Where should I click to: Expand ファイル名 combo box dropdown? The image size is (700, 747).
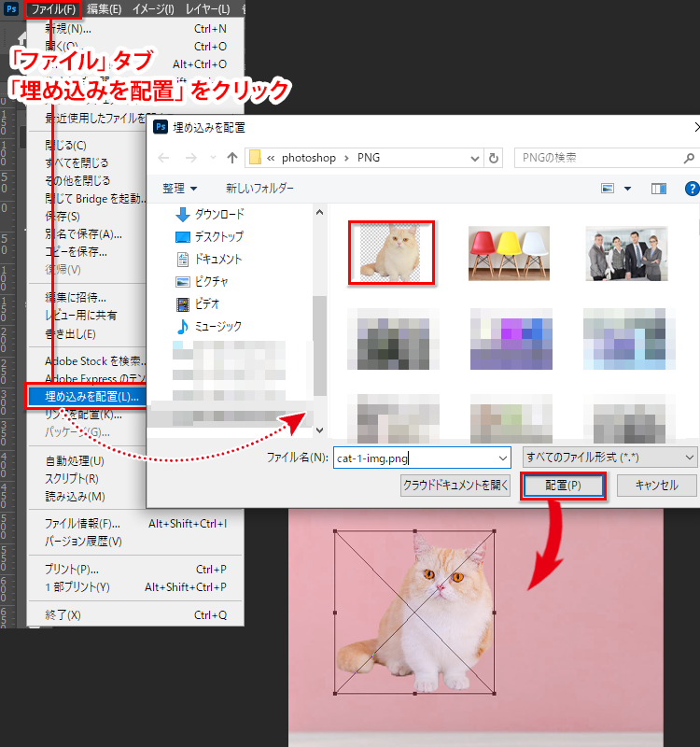click(503, 458)
